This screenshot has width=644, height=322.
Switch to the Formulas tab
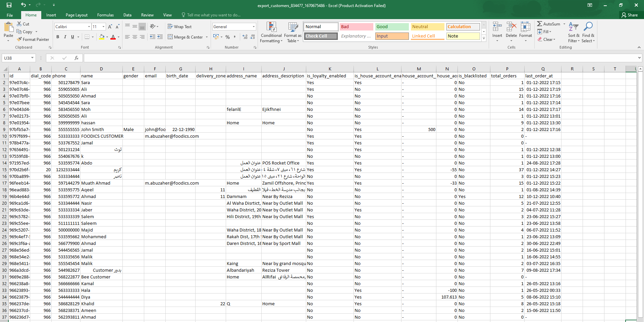click(105, 15)
